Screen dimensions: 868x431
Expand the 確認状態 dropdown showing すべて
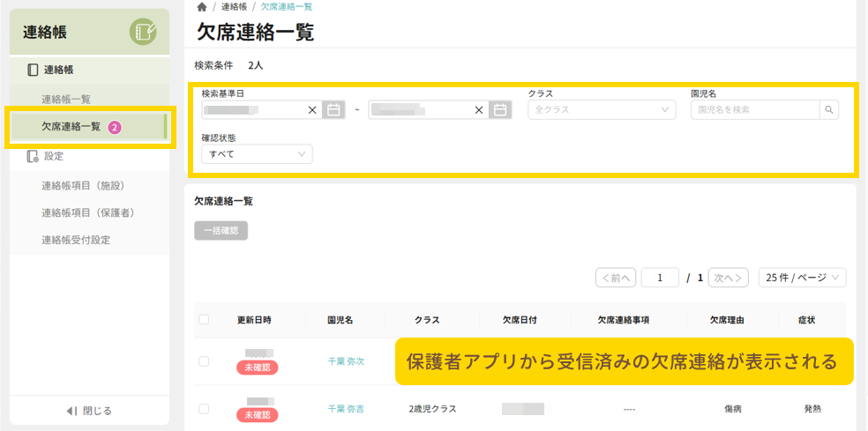pyautogui.click(x=257, y=154)
